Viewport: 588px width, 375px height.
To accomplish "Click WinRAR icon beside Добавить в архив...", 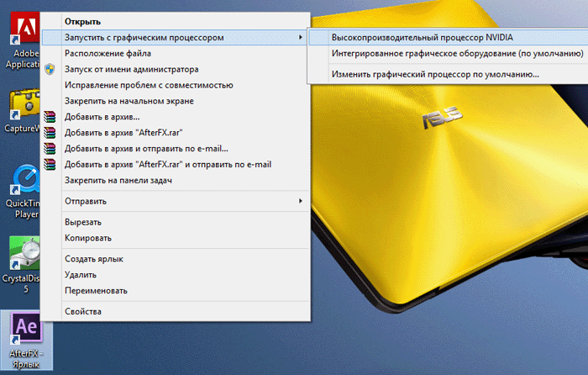I will pyautogui.click(x=50, y=117).
